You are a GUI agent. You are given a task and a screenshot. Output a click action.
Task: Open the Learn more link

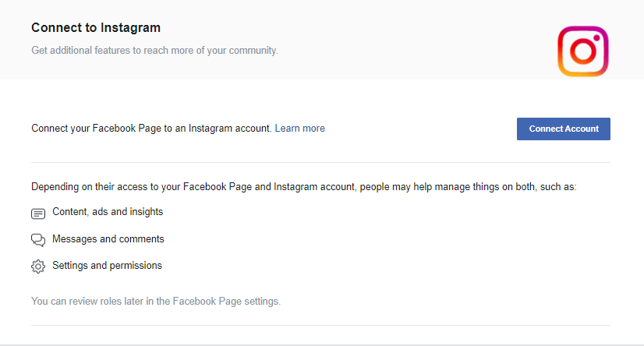(x=299, y=129)
